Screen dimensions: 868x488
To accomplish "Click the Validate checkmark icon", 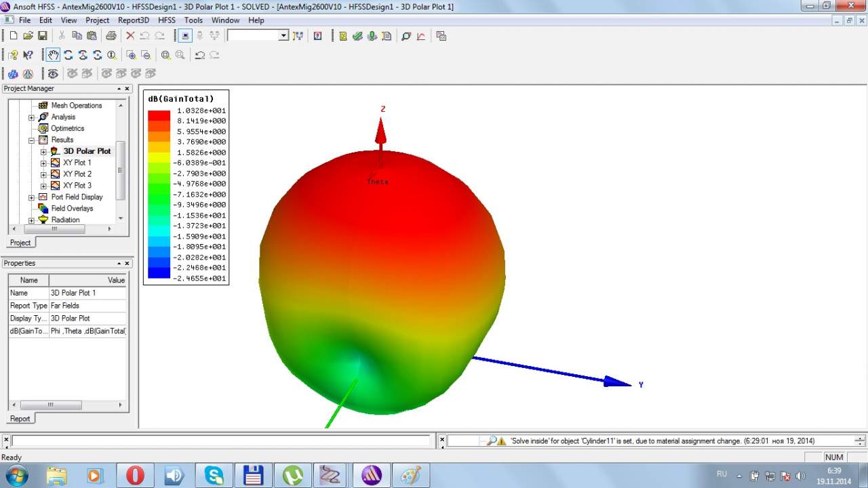I will (x=357, y=36).
